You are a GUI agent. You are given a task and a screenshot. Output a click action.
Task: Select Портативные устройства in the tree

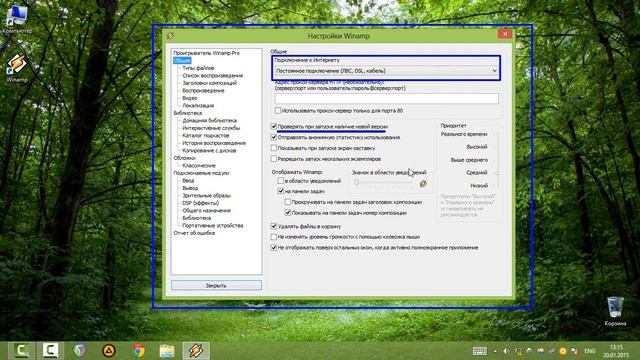coord(213,225)
